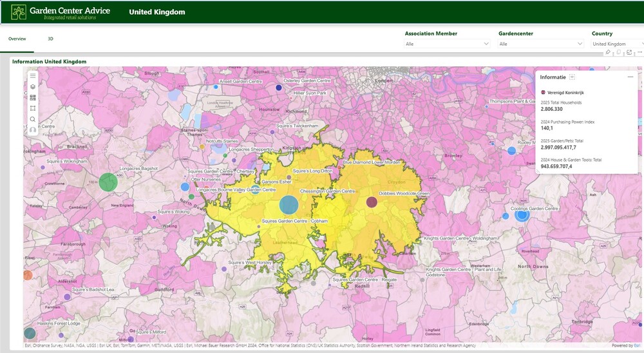The width and height of the screenshot is (644, 353).
Task: Select the purple Squire's Badshot Lea marker
Action: coord(68,297)
